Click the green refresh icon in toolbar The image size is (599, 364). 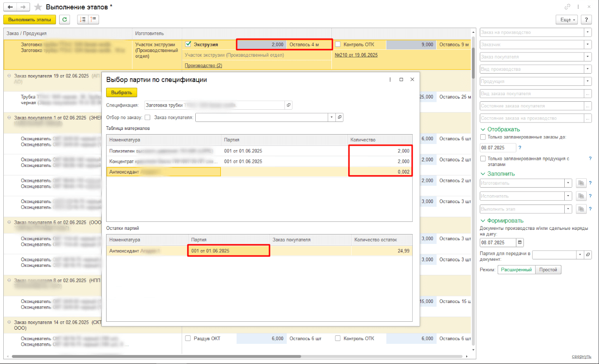(x=64, y=20)
